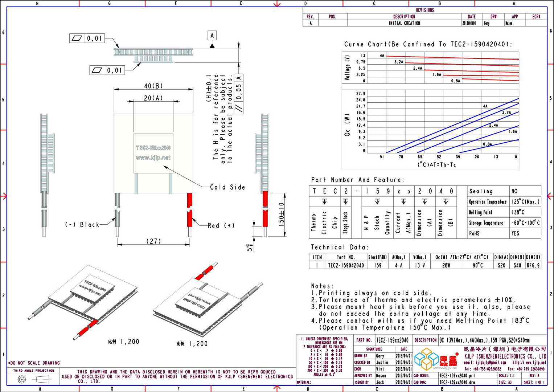Image resolution: width=554 pixels, height=392 pixels.
Task: Click the TEC2-159xx2040.prt CAD model name
Action: pyautogui.click(x=457, y=376)
